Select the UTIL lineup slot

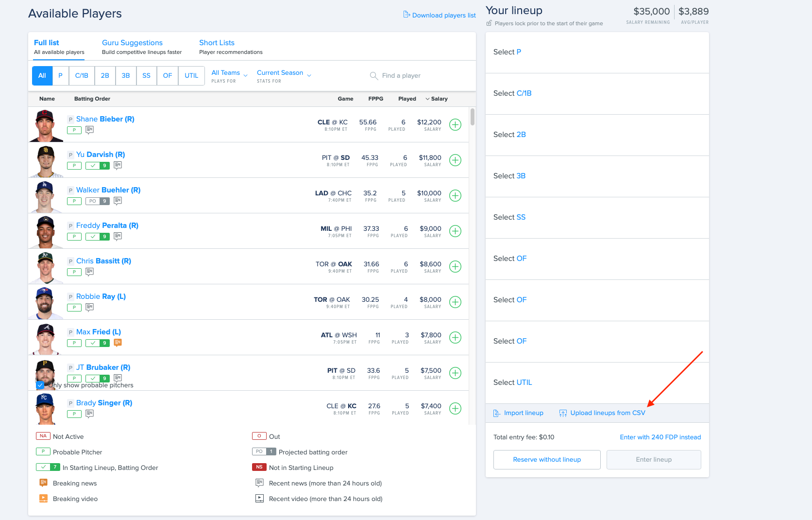(597, 383)
